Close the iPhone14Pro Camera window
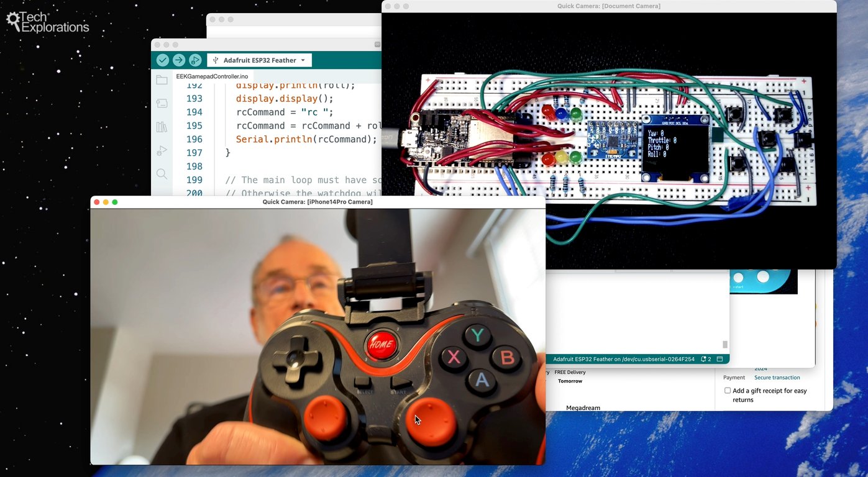Screen dimensions: 868x477 96,202
